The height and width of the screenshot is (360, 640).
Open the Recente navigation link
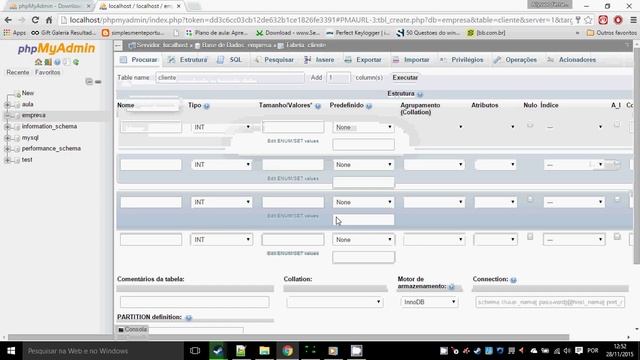point(18,72)
